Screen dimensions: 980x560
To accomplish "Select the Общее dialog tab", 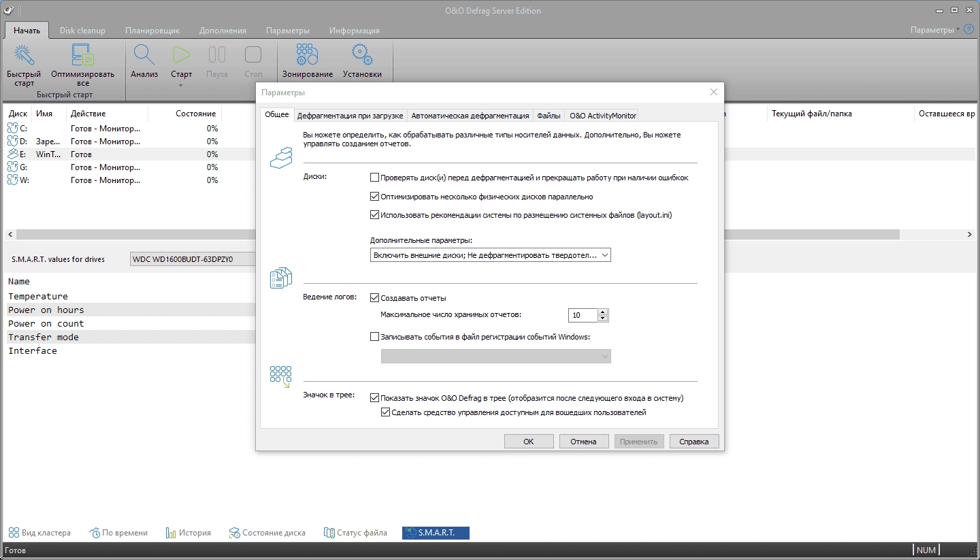I will click(x=276, y=115).
